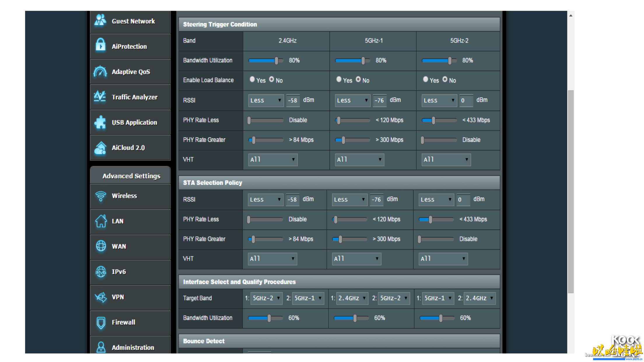Click the VPN arrows icon
The height and width of the screenshot is (362, 644).
(101, 297)
